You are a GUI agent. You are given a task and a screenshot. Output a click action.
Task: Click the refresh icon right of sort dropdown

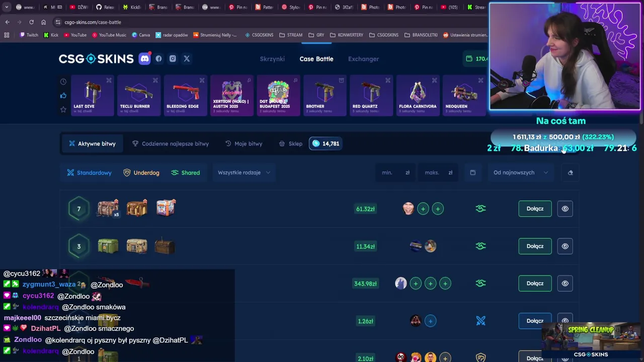tap(570, 172)
